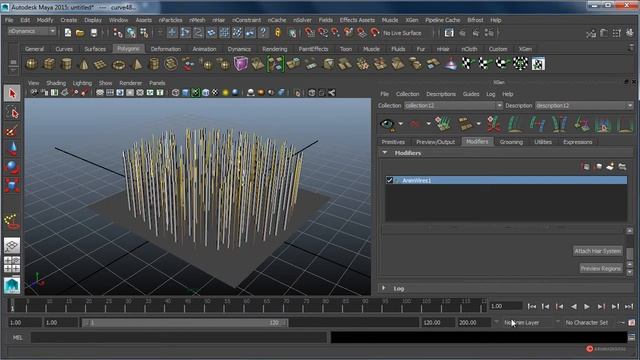Click the magnet Make Live icon
The image size is (640, 360).
coord(375,33)
